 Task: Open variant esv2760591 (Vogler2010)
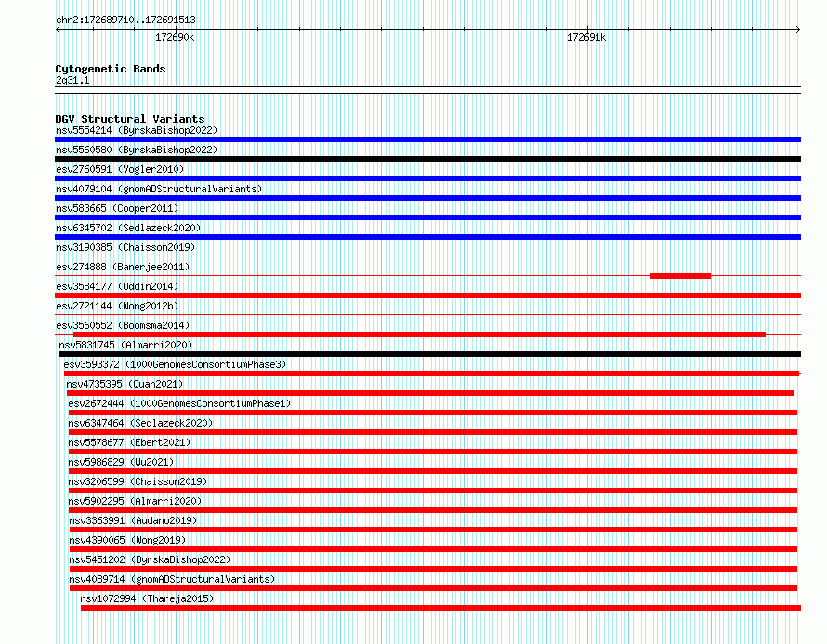(x=120, y=169)
